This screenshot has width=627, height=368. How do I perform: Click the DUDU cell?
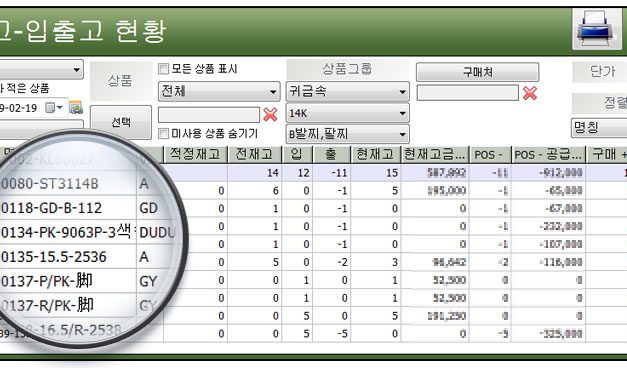click(157, 232)
